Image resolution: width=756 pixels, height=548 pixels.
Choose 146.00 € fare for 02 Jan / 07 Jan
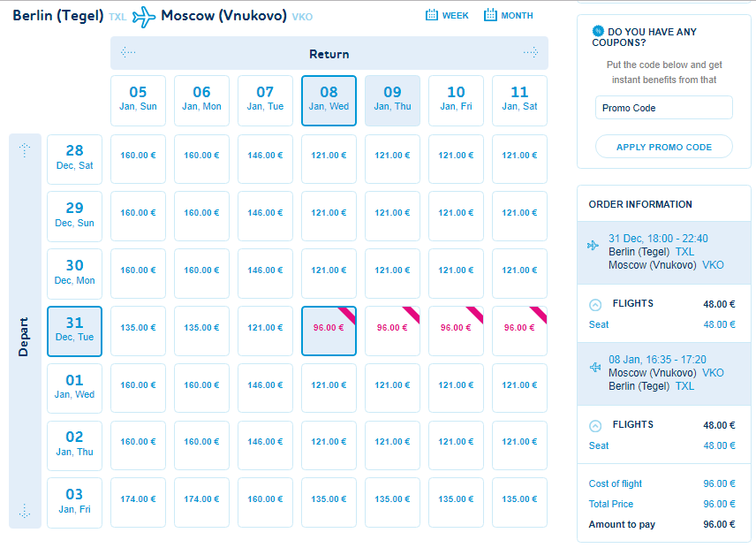(265, 445)
